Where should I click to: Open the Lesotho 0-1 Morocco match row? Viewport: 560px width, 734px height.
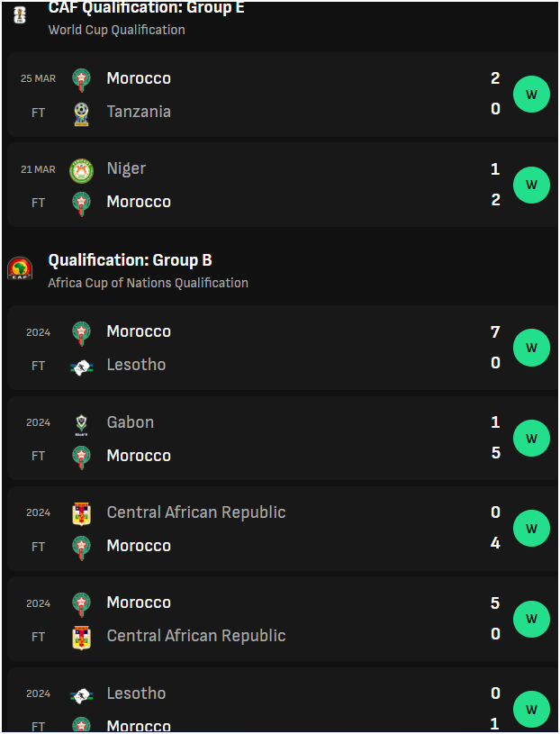tap(282, 701)
